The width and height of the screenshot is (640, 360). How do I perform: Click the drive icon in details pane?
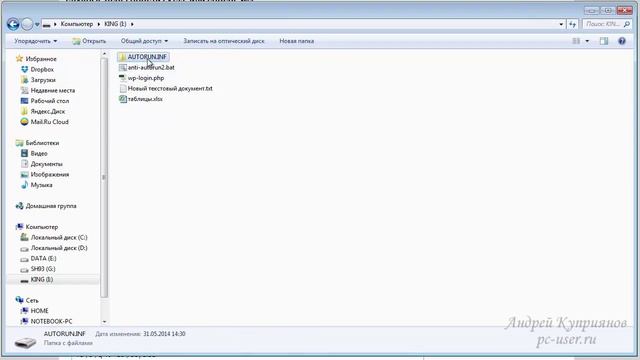[25, 342]
